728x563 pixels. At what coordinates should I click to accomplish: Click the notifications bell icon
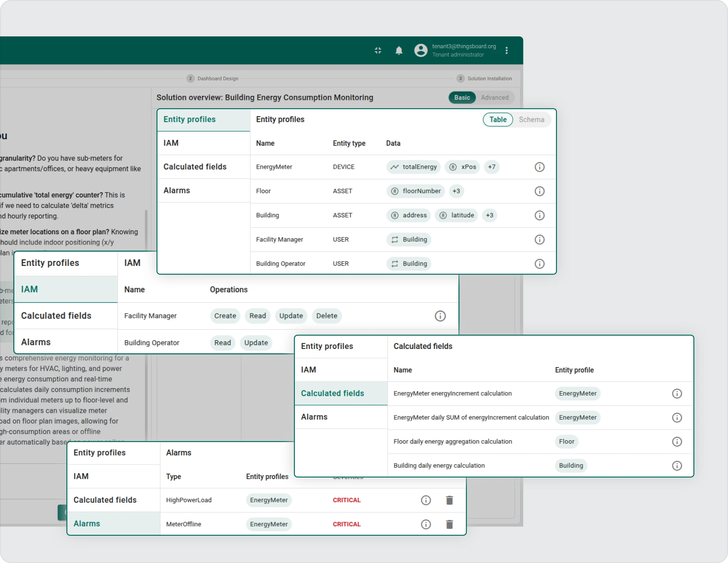399,50
